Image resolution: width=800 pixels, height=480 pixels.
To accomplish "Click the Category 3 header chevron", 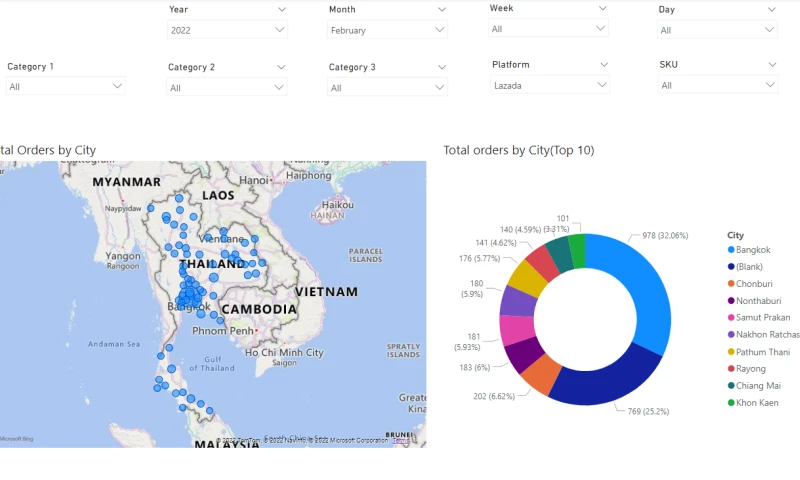I will click(442, 67).
